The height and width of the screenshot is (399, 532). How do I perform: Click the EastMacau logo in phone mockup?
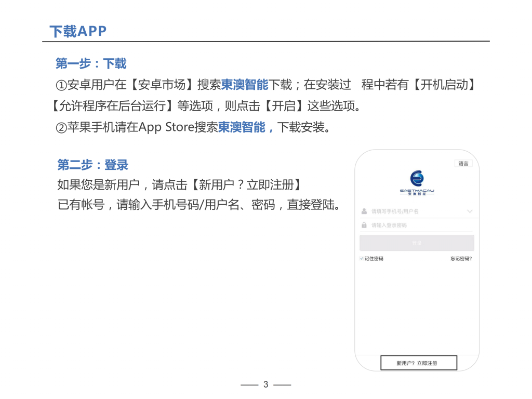pyautogui.click(x=417, y=183)
